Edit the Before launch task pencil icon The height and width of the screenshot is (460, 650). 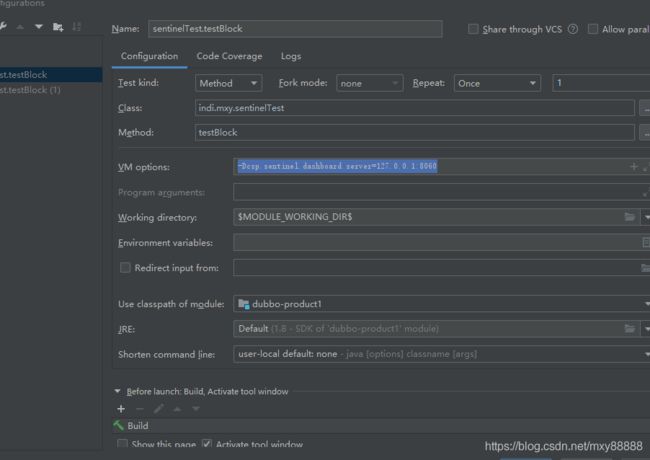click(158, 409)
